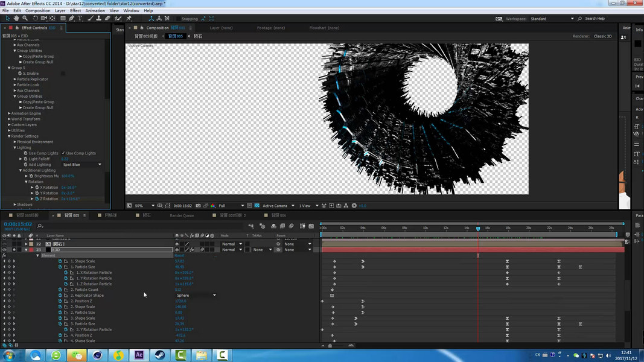Click the Classic 3D renderer button

pyautogui.click(x=602, y=36)
